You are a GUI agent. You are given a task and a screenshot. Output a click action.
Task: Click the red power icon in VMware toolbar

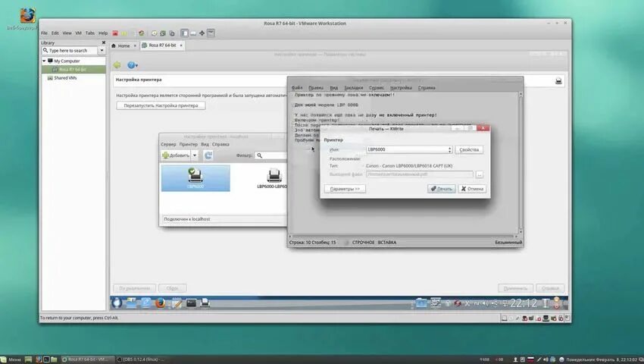click(115, 33)
